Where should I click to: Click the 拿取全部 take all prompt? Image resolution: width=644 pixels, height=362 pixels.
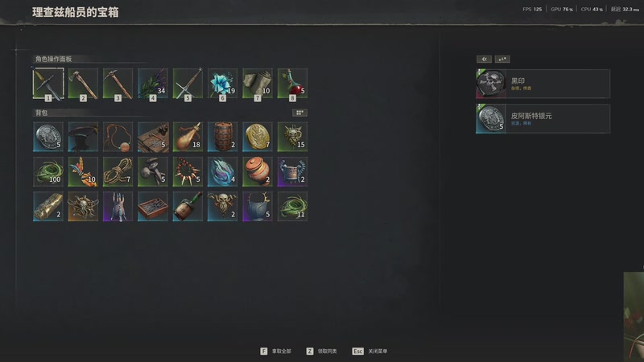[275, 352]
